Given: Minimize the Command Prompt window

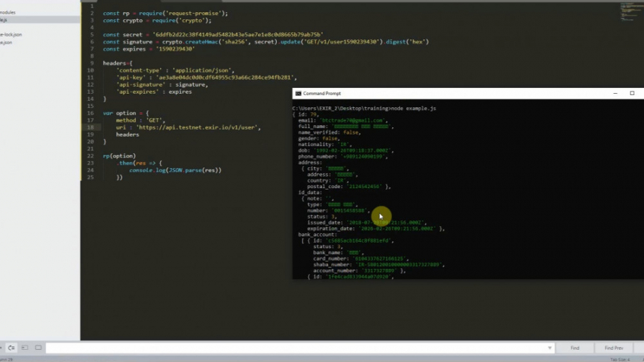Looking at the screenshot, I should tap(615, 94).
